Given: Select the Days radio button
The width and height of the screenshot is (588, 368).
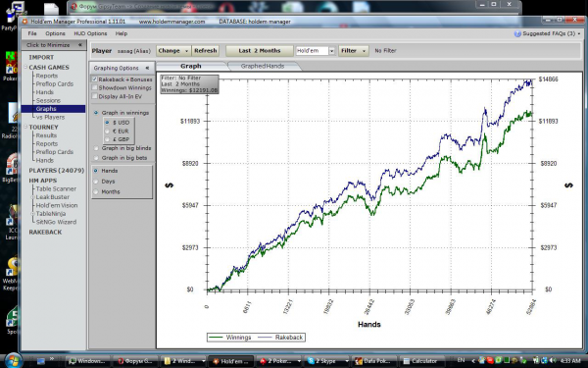Looking at the screenshot, I should [96, 182].
